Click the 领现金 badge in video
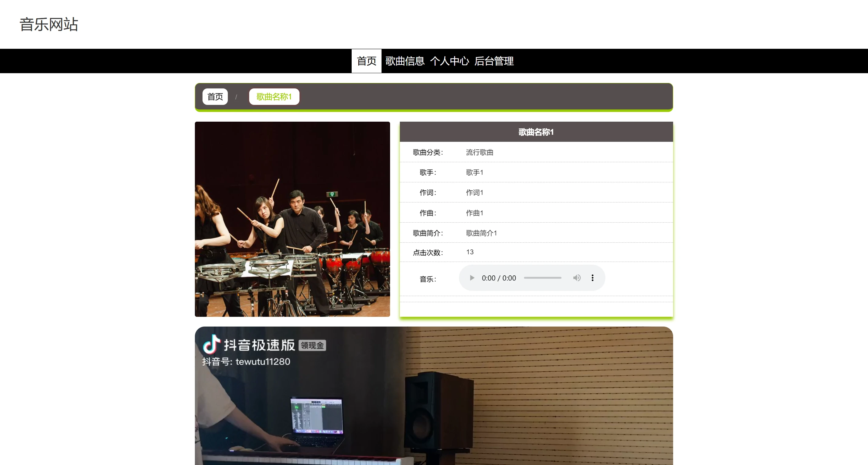 click(312, 345)
